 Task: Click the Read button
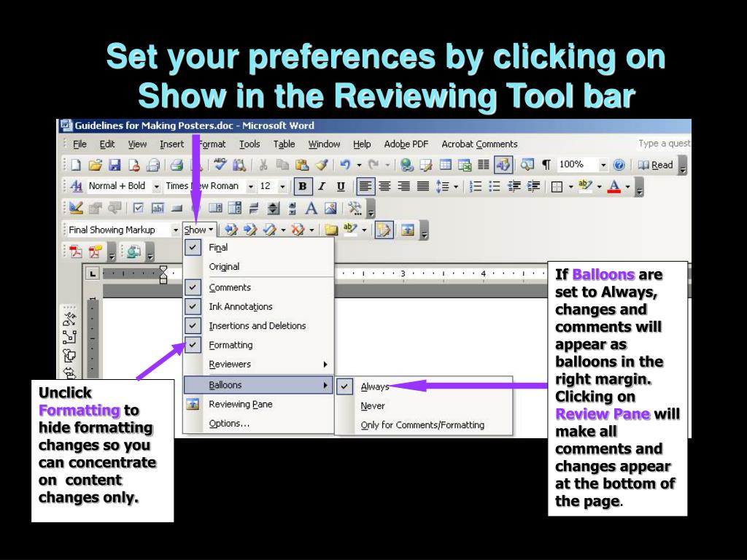coord(656,166)
